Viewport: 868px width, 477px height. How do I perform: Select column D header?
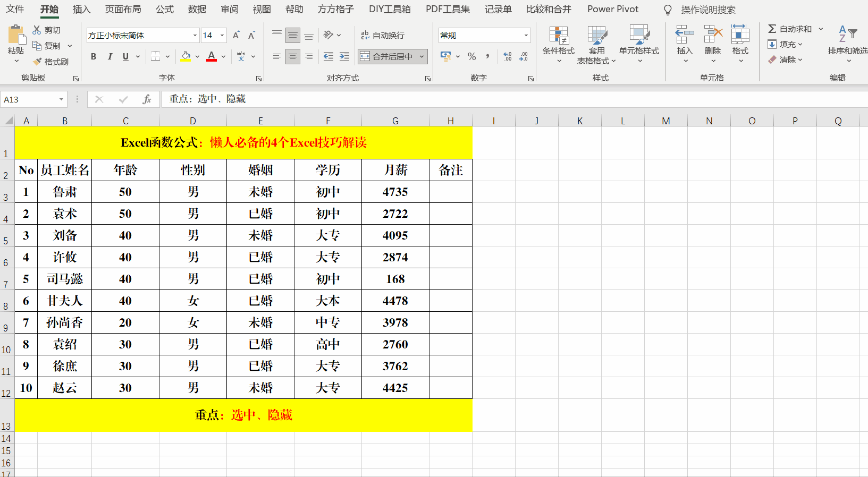click(192, 121)
